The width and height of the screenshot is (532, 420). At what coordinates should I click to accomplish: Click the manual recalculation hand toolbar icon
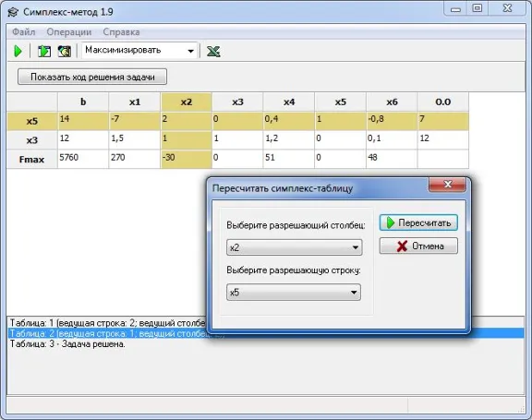click(x=64, y=51)
